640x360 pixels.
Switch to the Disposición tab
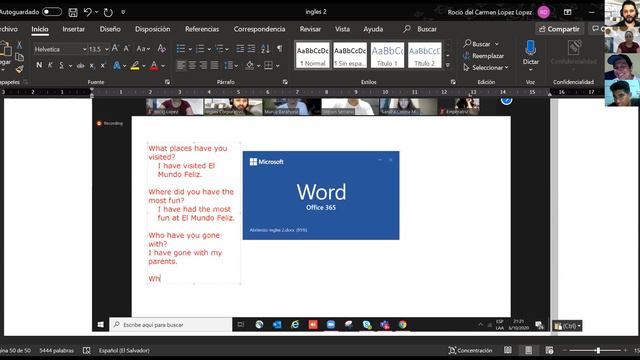point(153,29)
